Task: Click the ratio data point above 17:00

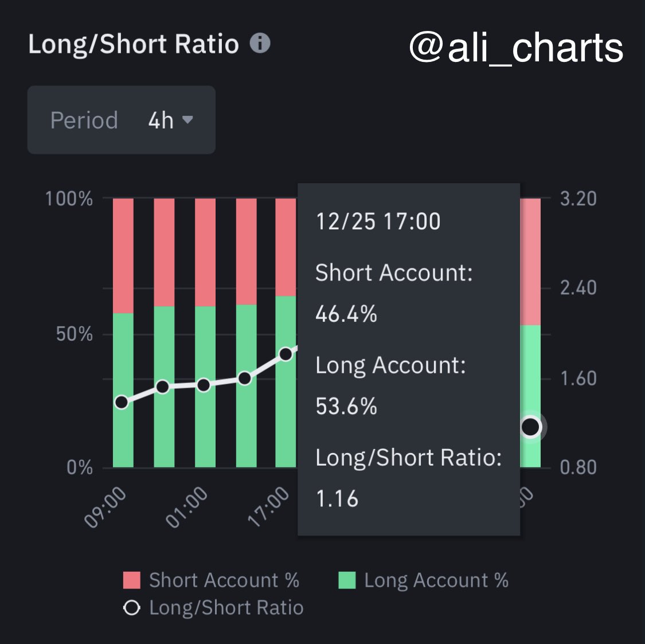Action: pyautogui.click(x=286, y=354)
